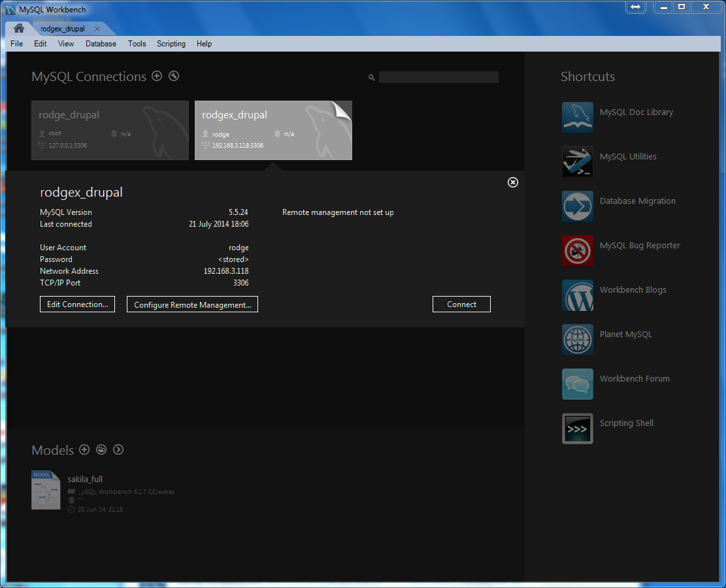Open Database Migration shortcut icon
The image size is (726, 588).
[578, 206]
